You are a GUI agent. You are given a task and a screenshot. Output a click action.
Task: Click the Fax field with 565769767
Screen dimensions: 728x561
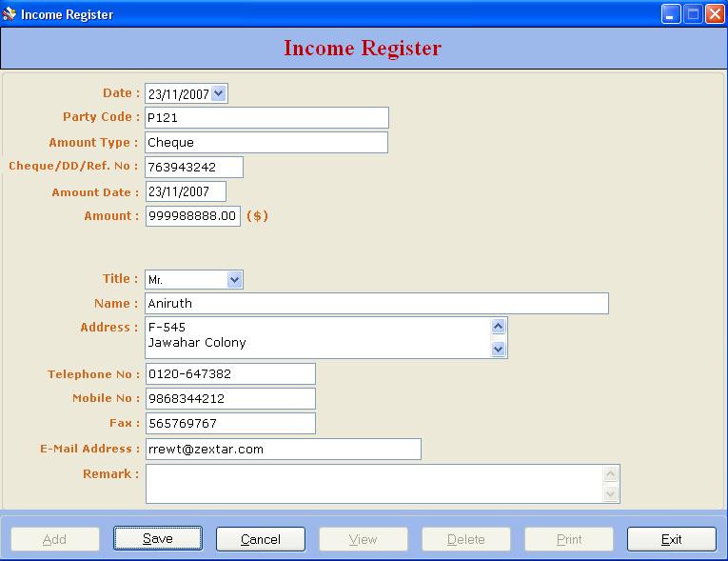coord(230,424)
